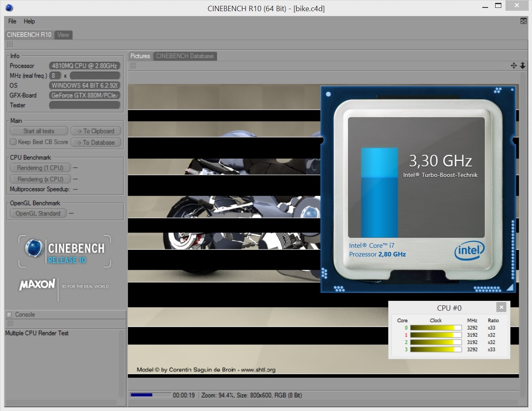This screenshot has width=532, height=411.
Task: Minimize the CINEBENCH window
Action: [x=485, y=7]
